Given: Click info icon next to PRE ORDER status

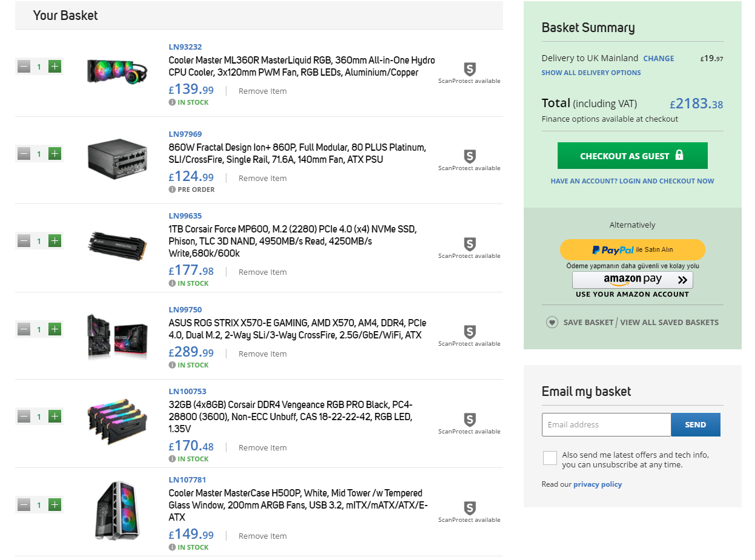Looking at the screenshot, I should point(173,189).
